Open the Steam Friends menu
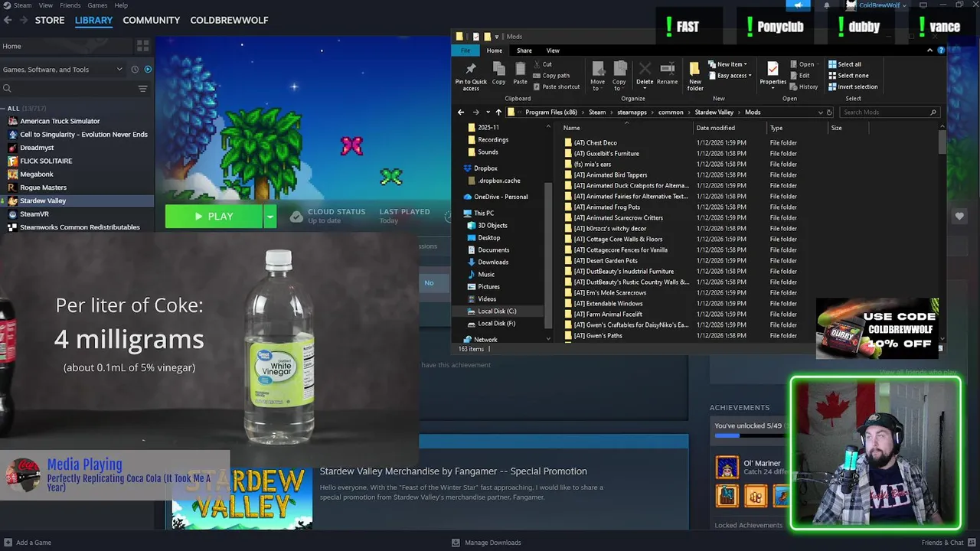The image size is (980, 551). tap(70, 5)
